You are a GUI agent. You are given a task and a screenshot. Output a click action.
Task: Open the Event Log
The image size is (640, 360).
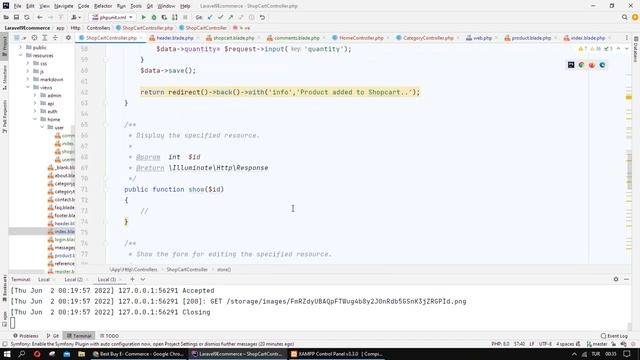[614, 336]
